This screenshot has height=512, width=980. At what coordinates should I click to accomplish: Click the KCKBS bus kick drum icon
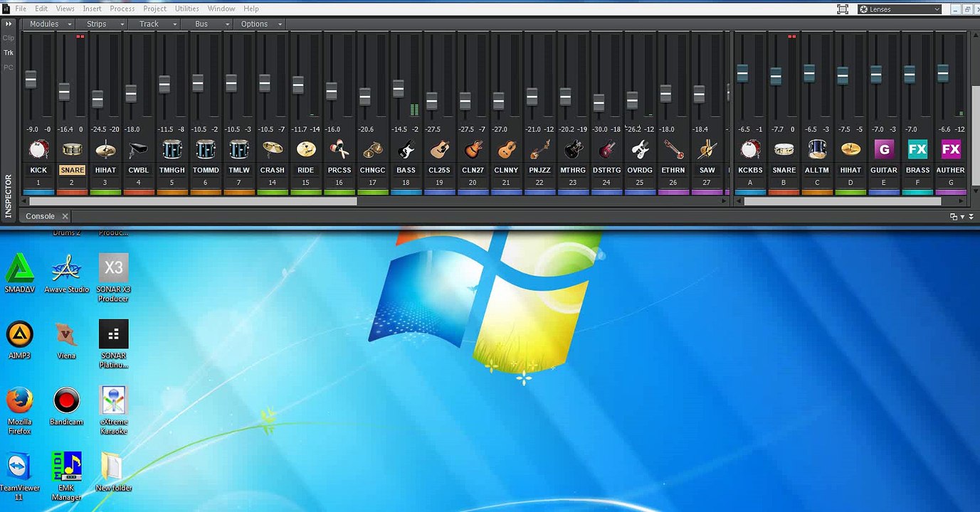(750, 149)
